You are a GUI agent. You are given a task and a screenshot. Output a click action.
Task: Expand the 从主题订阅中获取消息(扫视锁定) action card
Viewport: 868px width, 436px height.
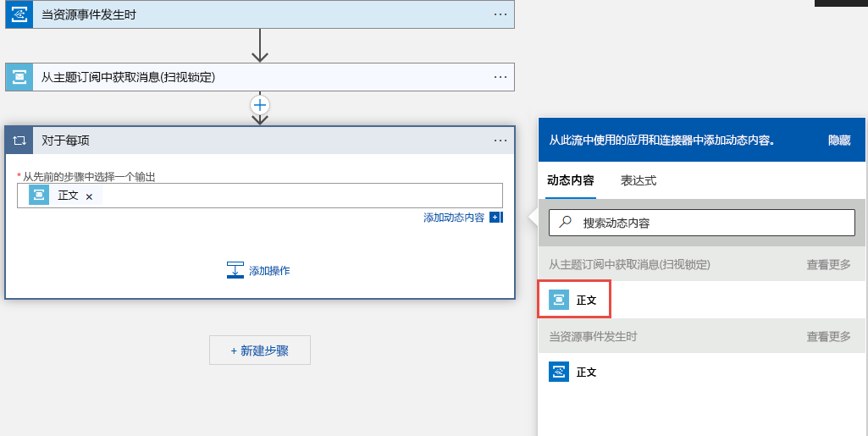point(260,77)
